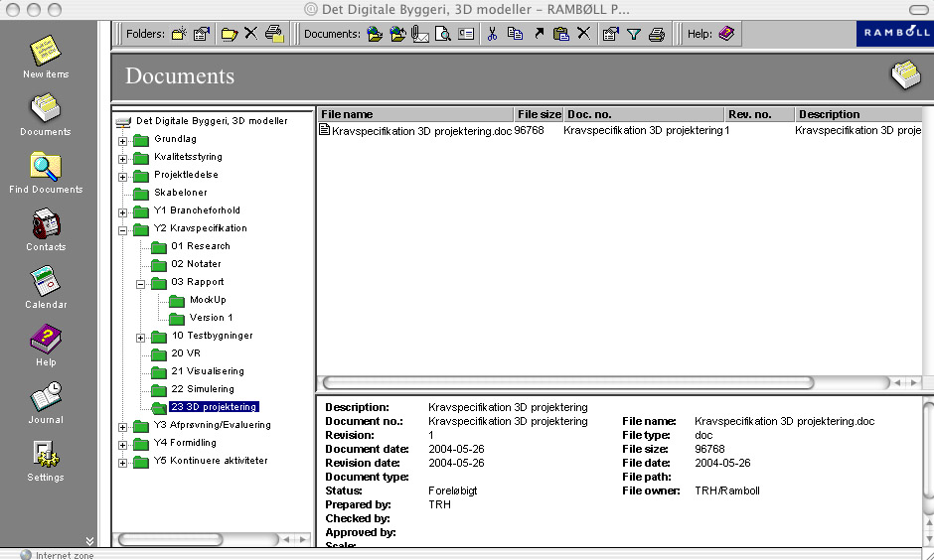
Task: Expand the 10 Testbygninger folder
Action: [141, 337]
